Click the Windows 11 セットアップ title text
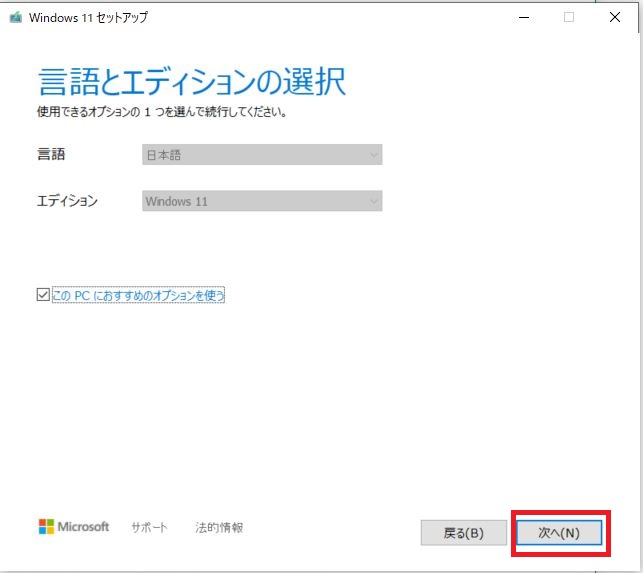 [x=90, y=17]
